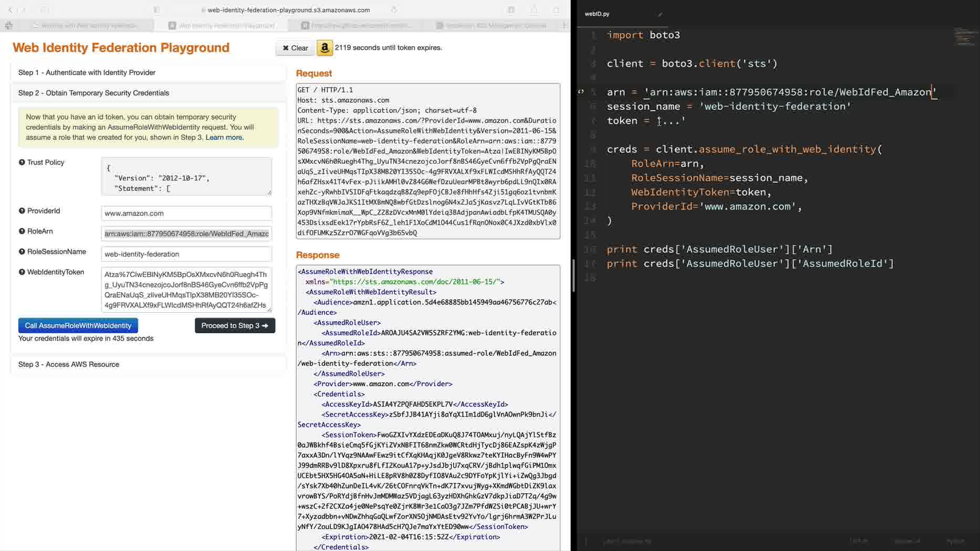The height and width of the screenshot is (551, 980).
Task: Click the RoleArn help icon
Action: (22, 231)
